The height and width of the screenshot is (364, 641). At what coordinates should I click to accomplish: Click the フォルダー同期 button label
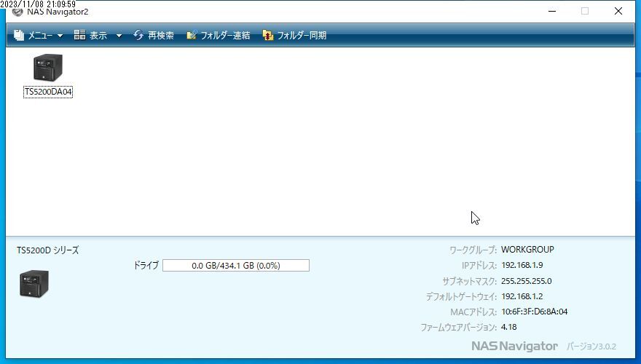point(302,36)
